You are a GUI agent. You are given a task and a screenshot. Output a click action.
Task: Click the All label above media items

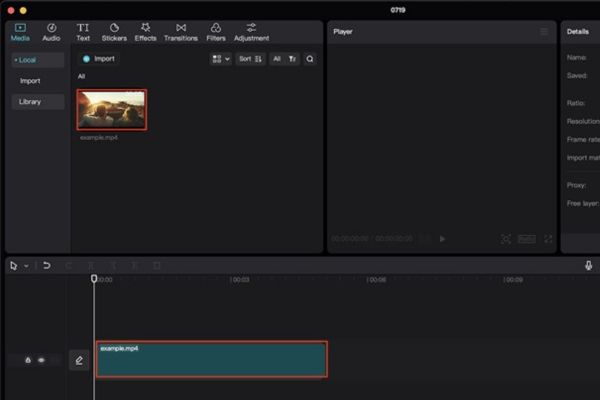coord(81,76)
